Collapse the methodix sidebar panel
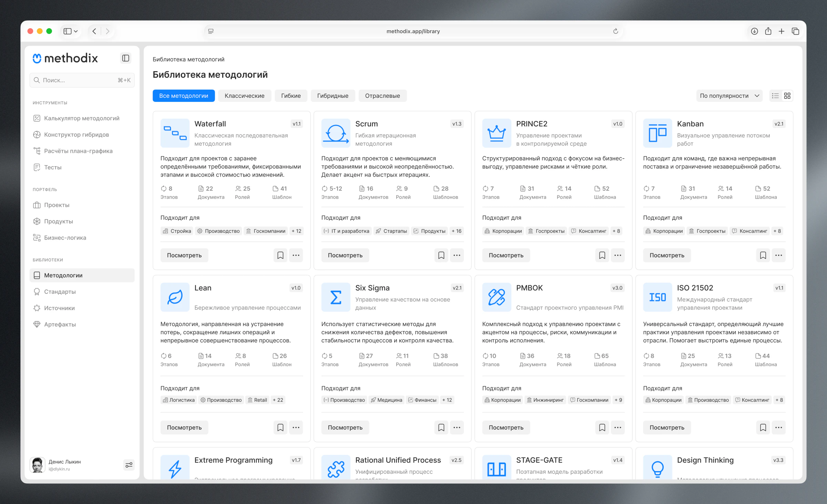Viewport: 827px width, 504px height. coord(126,58)
